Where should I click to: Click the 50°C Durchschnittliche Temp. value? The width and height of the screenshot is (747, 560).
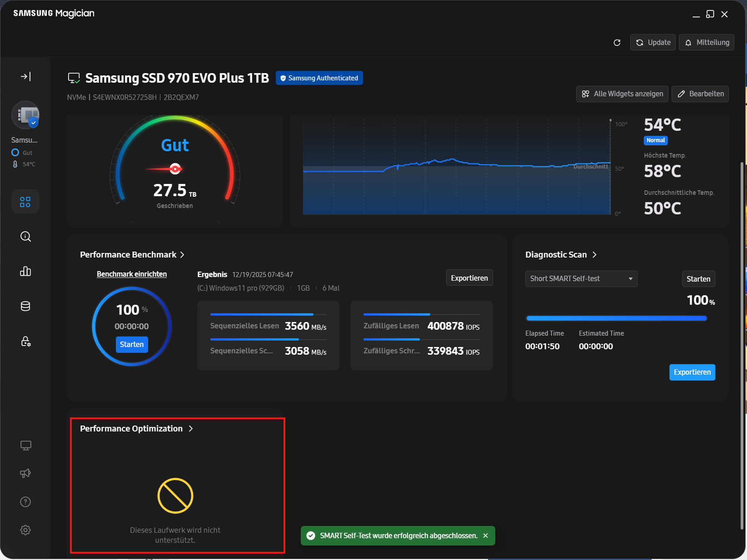(662, 208)
